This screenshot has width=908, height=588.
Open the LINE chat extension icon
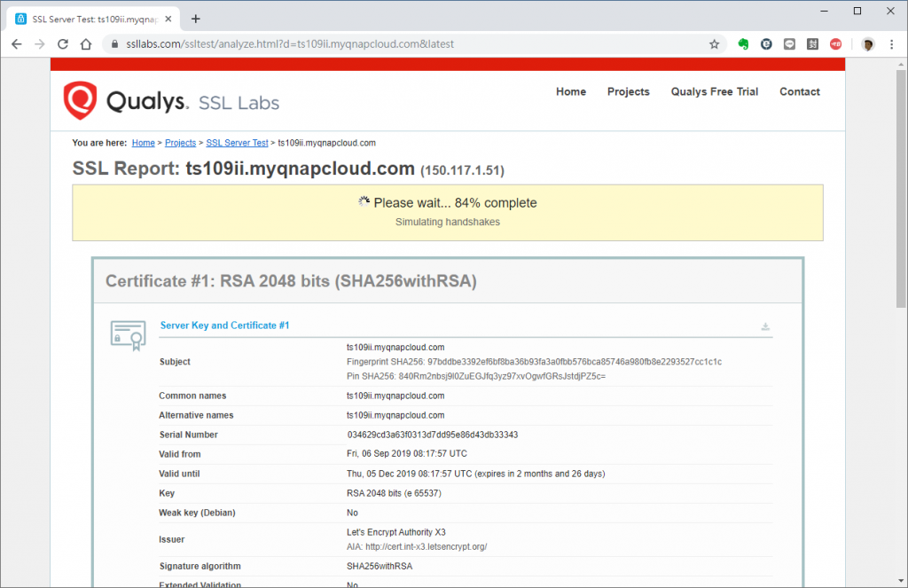[x=789, y=44]
